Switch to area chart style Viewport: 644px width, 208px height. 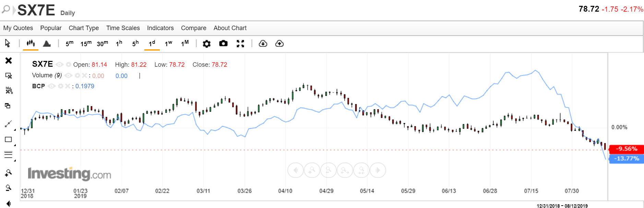click(x=47, y=43)
